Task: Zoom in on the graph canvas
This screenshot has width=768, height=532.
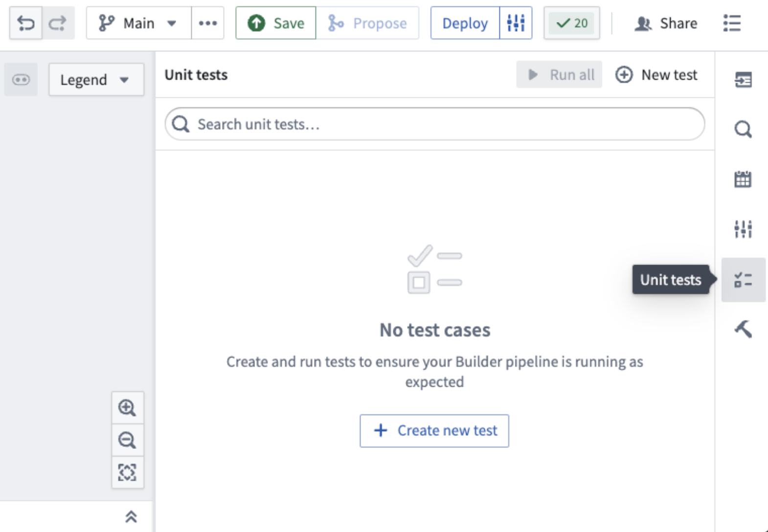Action: [x=128, y=407]
